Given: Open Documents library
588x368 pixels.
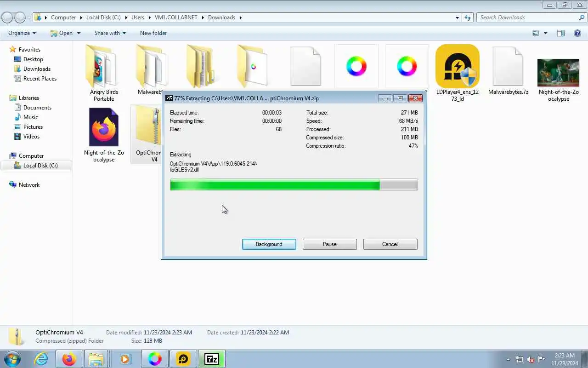Looking at the screenshot, I should 37,108.
